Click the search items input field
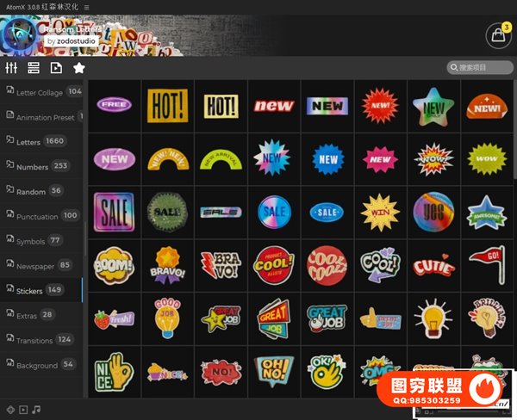Viewport: 517px width, 420px height. (483, 68)
